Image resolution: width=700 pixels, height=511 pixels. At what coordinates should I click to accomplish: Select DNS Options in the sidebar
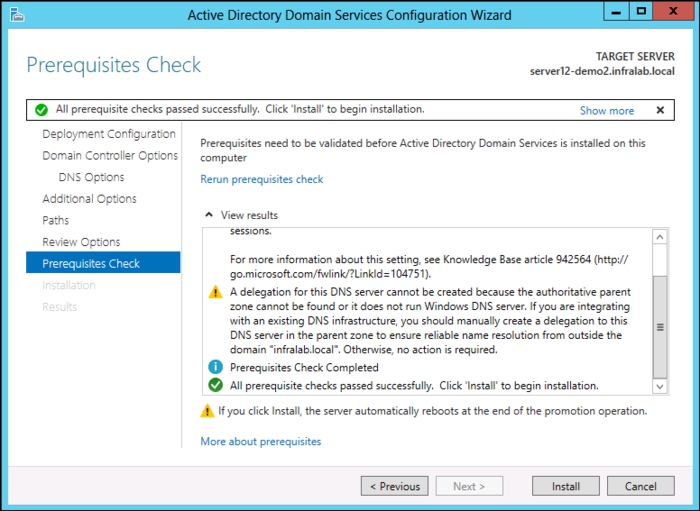point(91,177)
